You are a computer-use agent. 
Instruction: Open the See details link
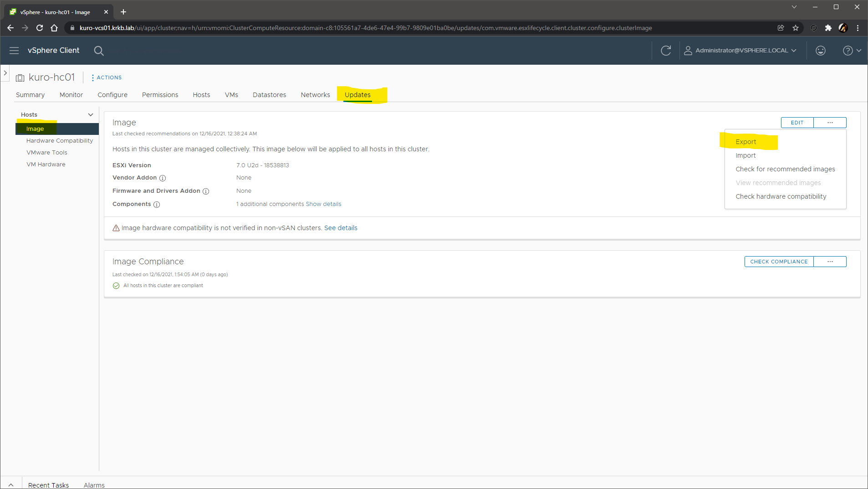coord(341,228)
